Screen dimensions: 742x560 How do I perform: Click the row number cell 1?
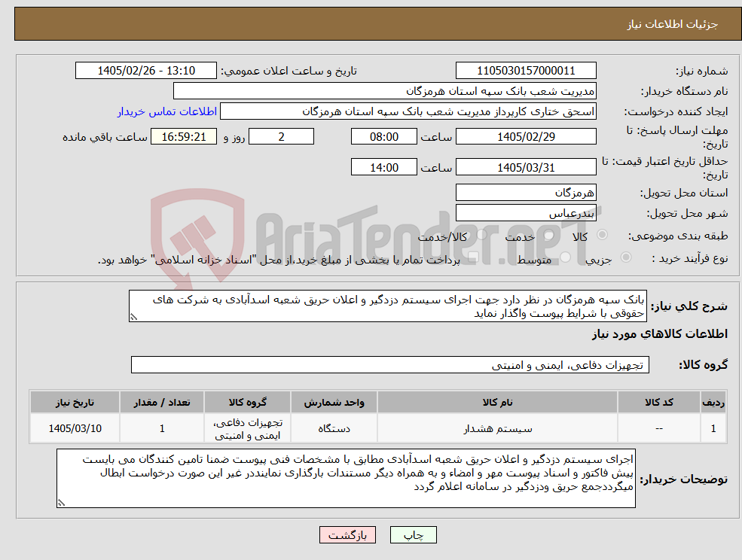713,428
